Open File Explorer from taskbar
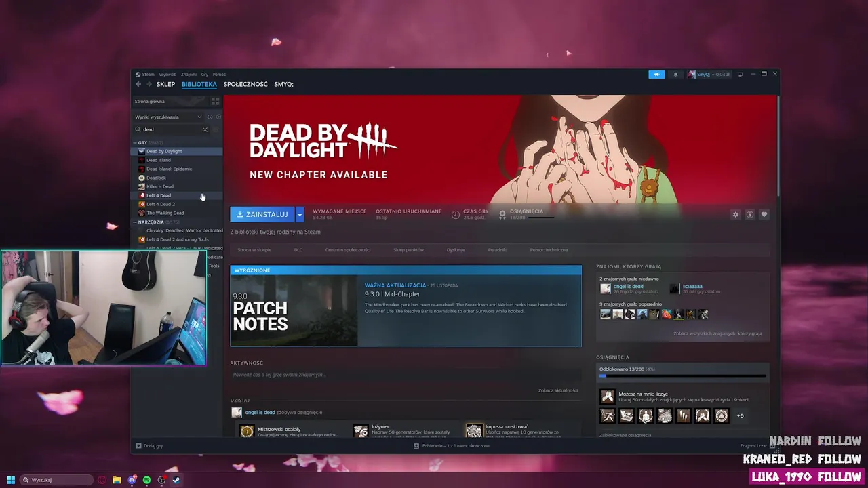 (117, 480)
